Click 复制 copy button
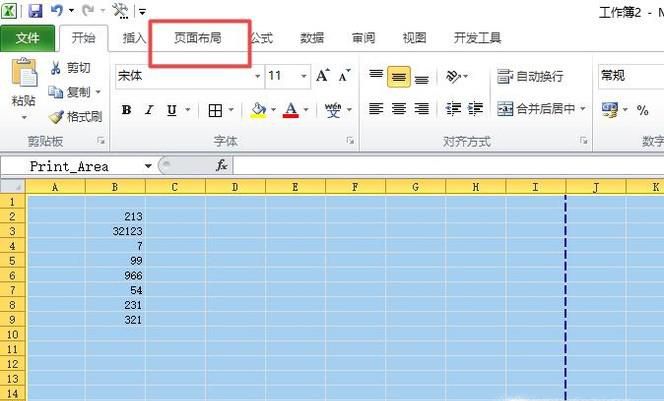The height and width of the screenshot is (401, 664). [x=69, y=92]
